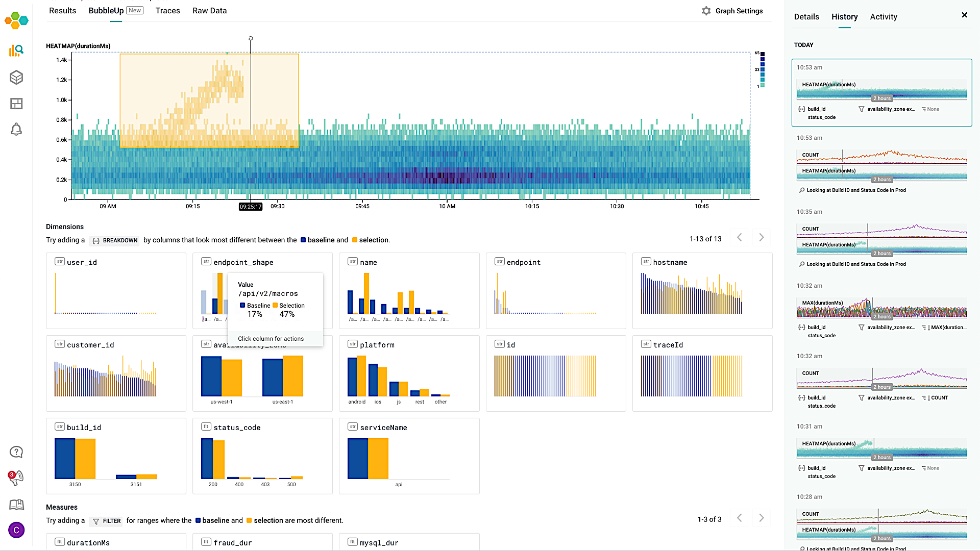This screenshot has height=551, width=980.
Task: Open the Boards icon in sidebar
Action: point(16,104)
